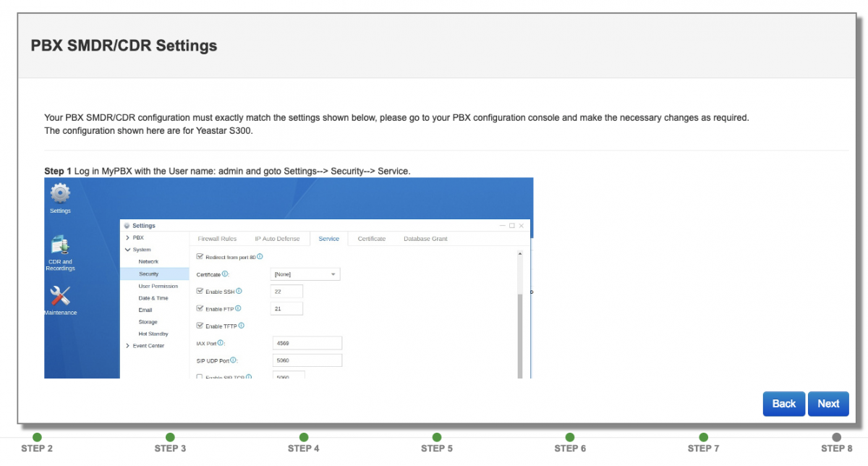Screen dimensions: 868x466
Task: Click the Back button
Action: click(x=784, y=404)
